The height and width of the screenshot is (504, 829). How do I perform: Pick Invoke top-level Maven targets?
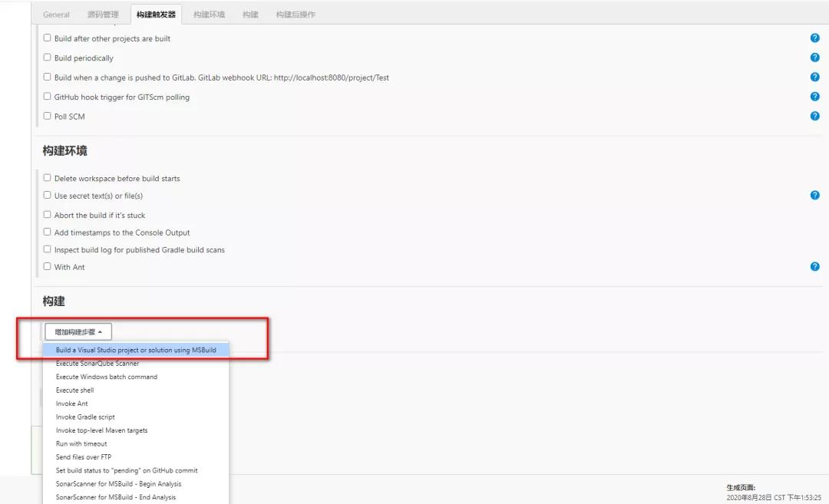click(x=101, y=430)
